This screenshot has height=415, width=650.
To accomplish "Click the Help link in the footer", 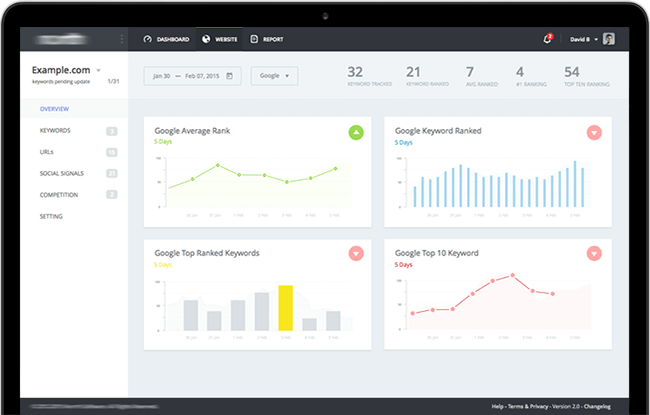I will (x=498, y=406).
